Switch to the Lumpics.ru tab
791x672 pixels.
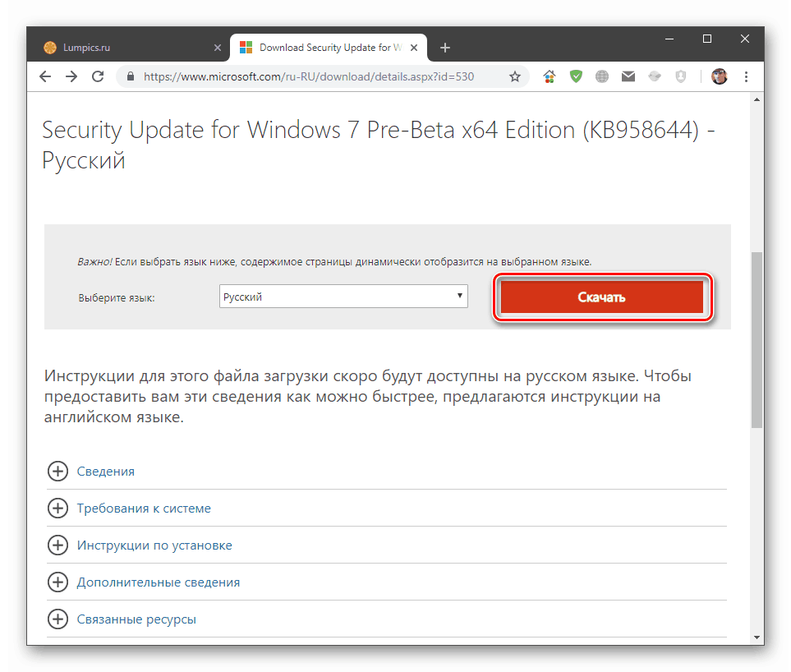pyautogui.click(x=123, y=48)
